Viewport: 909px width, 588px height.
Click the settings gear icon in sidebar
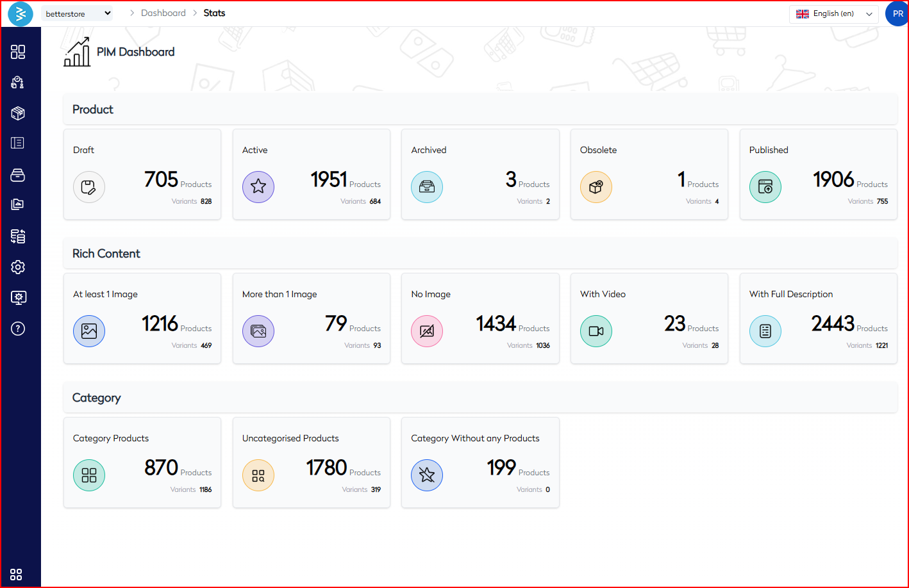pyautogui.click(x=18, y=267)
